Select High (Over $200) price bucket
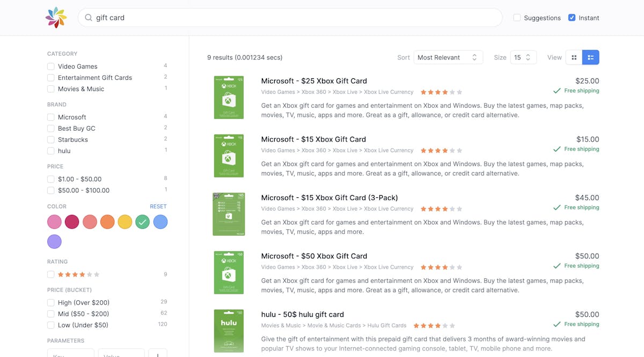 coord(51,303)
